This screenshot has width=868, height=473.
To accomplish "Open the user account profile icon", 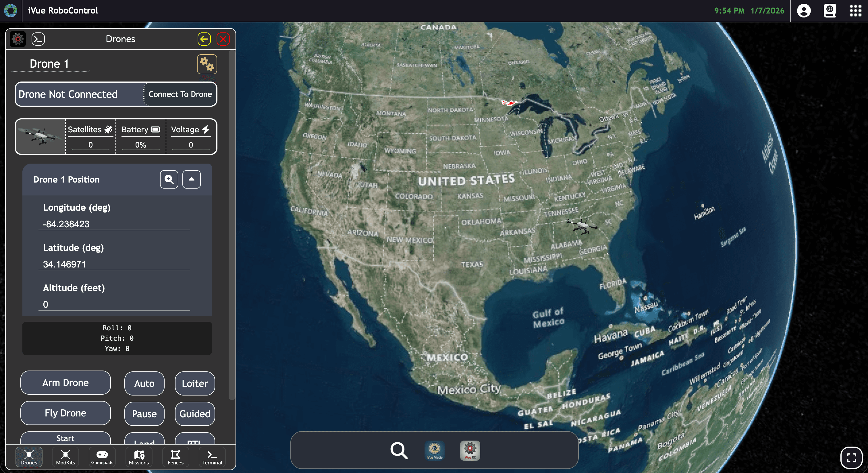I will (x=803, y=11).
